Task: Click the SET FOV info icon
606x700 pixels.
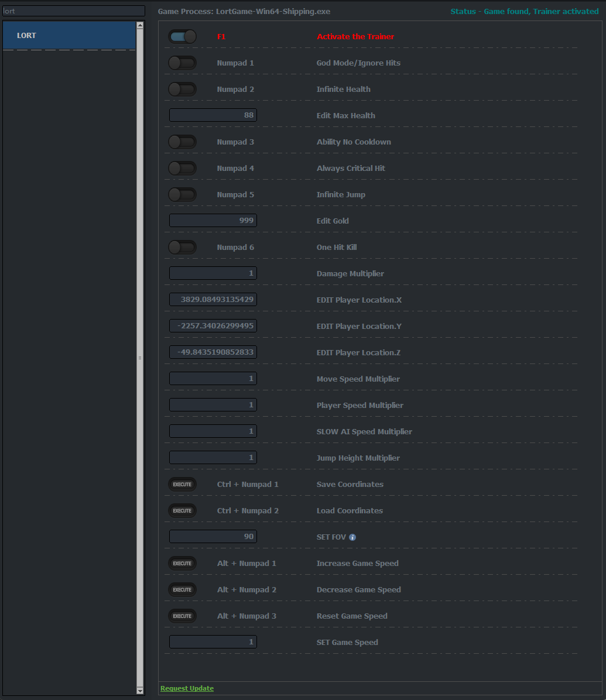Action: [352, 537]
